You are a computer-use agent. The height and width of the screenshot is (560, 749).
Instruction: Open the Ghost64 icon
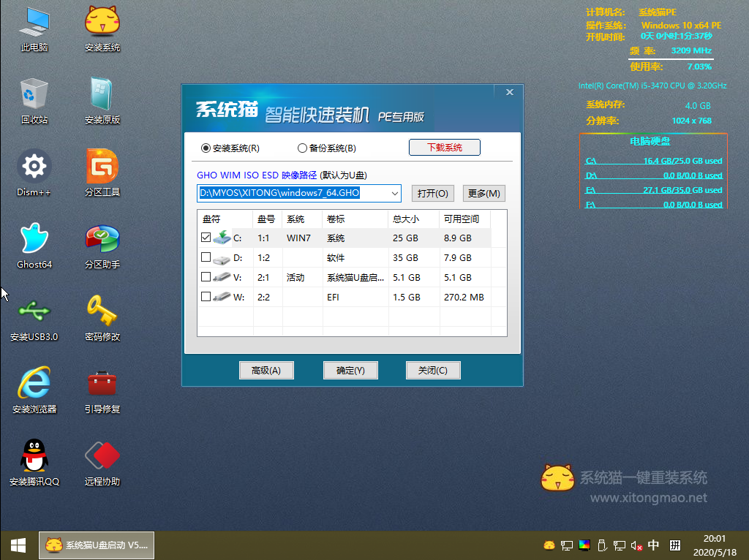click(x=34, y=246)
